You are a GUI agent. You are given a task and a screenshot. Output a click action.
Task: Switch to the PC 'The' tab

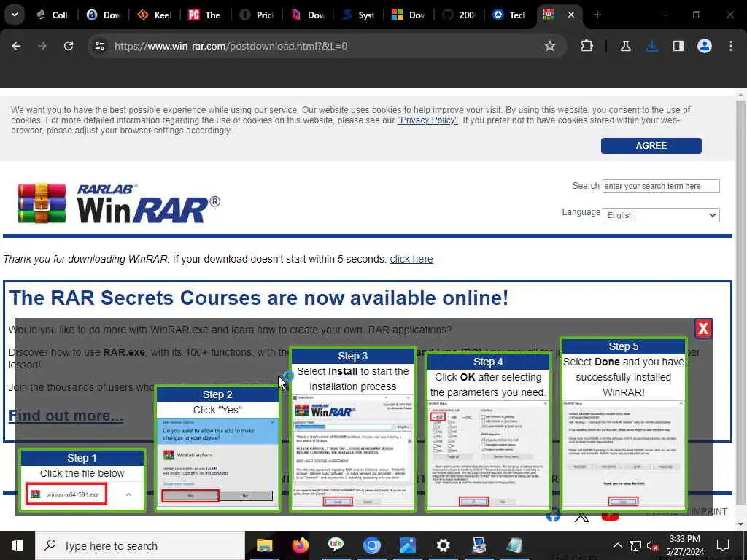point(205,15)
